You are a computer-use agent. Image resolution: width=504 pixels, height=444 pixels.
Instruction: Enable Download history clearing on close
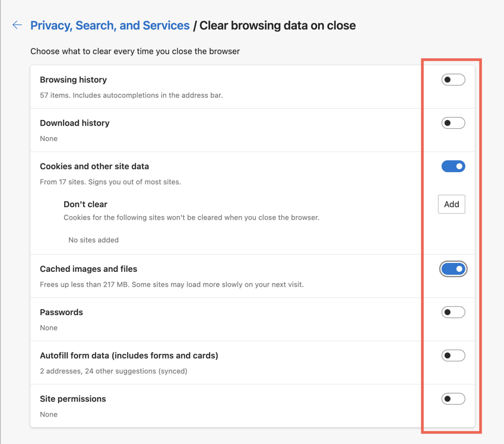tap(453, 122)
